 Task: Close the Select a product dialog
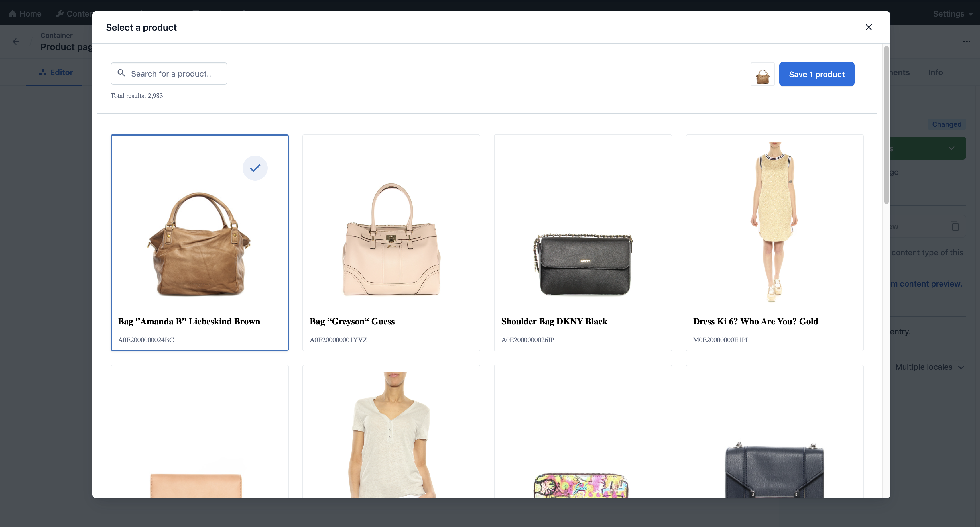coord(869,27)
